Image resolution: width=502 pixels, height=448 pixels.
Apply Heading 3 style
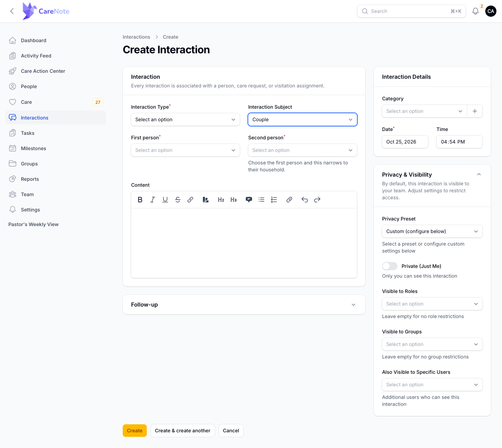[x=234, y=200]
